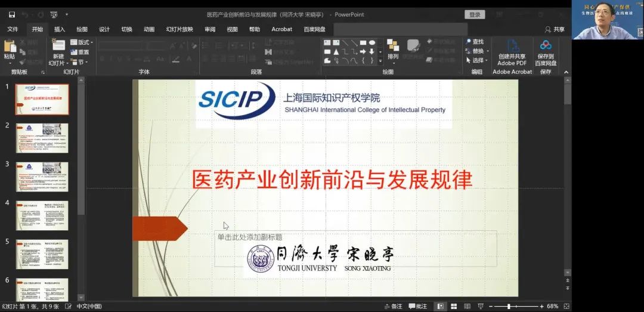The width and height of the screenshot is (644, 312).
Task: Click Create and Share Adobe PDF icon
Action: tap(512, 46)
